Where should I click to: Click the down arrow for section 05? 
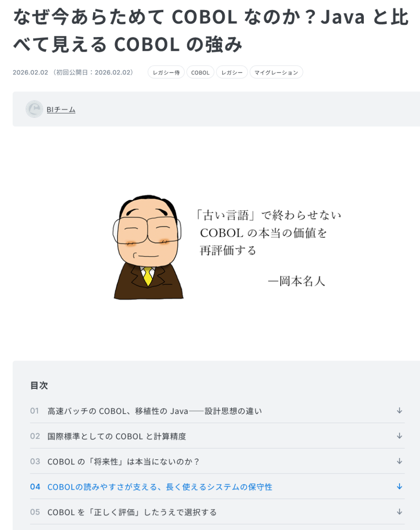click(x=399, y=512)
